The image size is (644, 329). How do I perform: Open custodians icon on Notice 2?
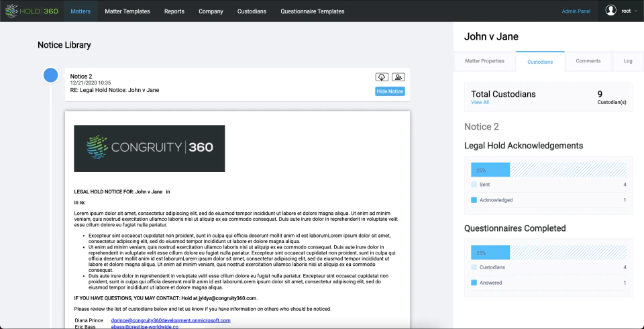tap(398, 77)
